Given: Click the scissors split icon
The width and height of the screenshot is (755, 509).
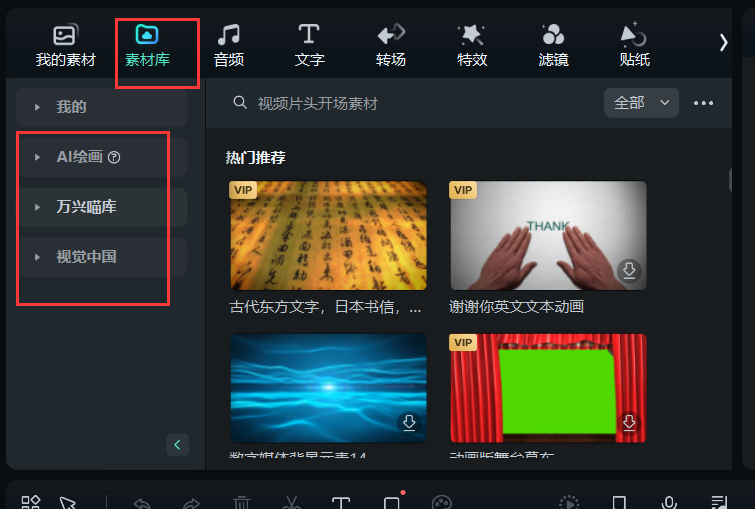Looking at the screenshot, I should (291, 502).
